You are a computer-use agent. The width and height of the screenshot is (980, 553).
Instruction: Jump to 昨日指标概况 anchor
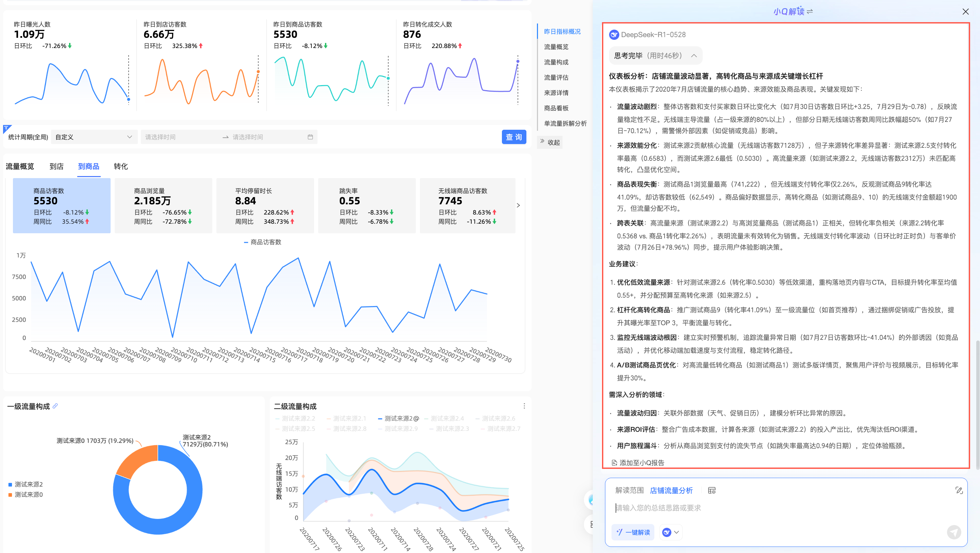tap(562, 32)
